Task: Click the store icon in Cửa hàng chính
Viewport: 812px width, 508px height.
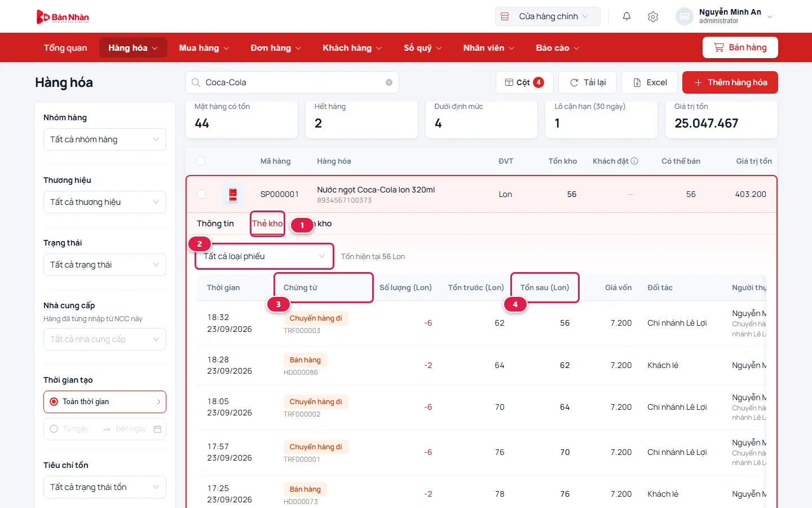Action: coord(505,16)
